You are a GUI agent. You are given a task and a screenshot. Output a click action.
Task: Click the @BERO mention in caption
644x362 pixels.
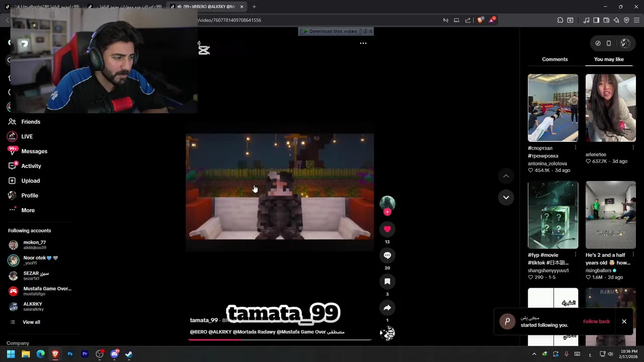point(198,332)
